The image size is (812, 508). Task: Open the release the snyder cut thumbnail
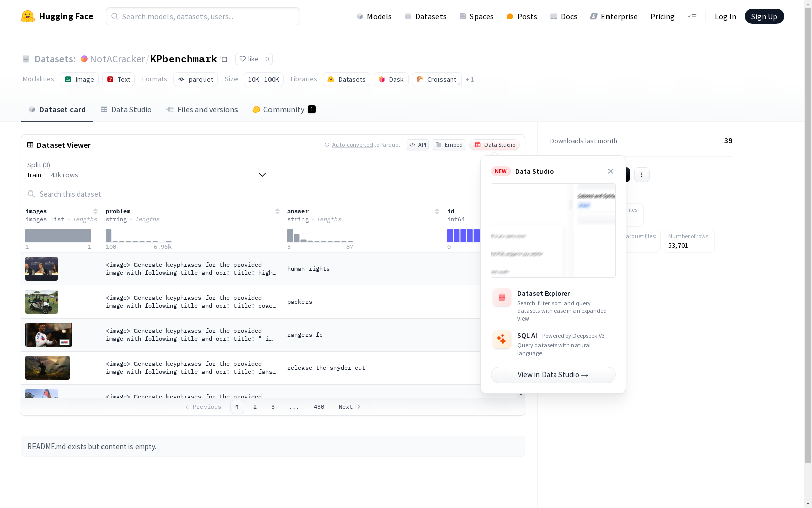click(x=47, y=368)
